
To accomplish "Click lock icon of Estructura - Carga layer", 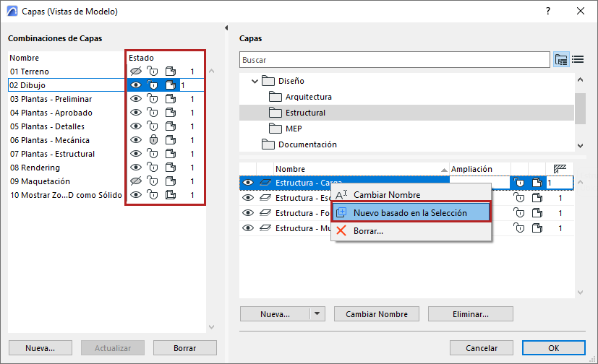I will pos(520,183).
